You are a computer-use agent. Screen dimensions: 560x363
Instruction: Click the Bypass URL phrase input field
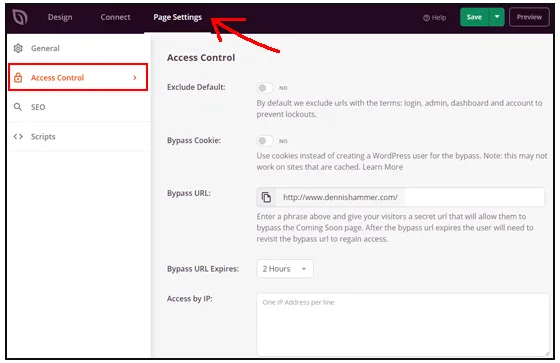click(474, 197)
